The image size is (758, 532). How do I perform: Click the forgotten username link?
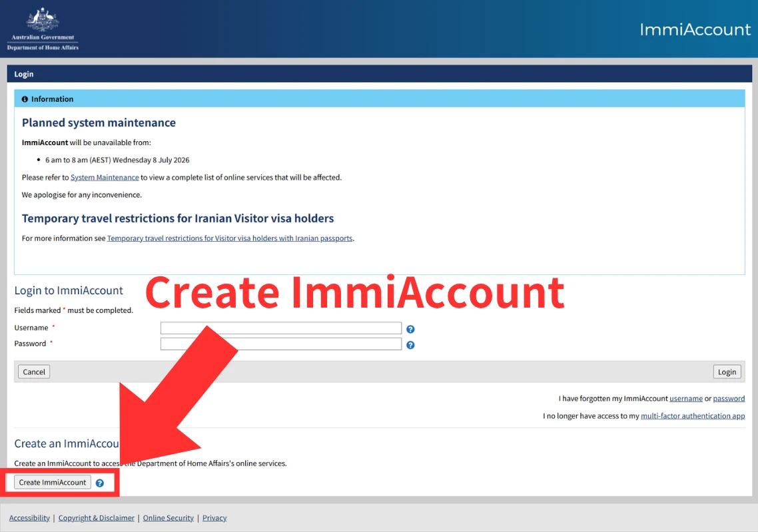(686, 399)
